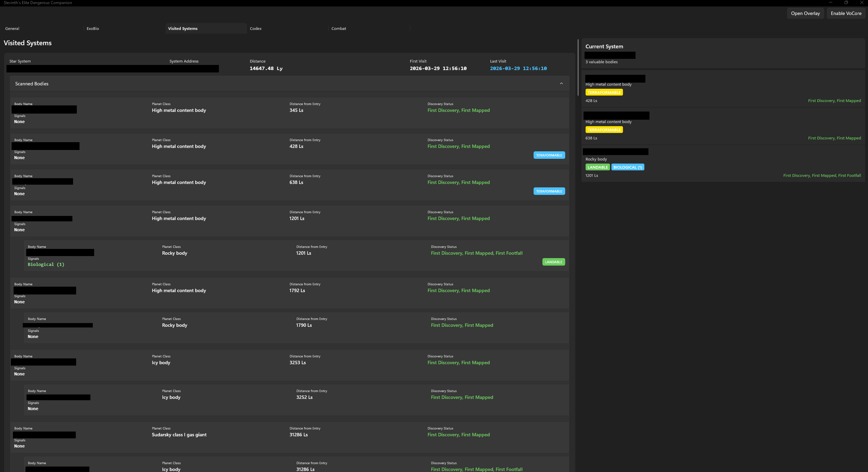Click LANDABLE tag in Current System panel
The height and width of the screenshot is (472, 868).
(x=597, y=167)
